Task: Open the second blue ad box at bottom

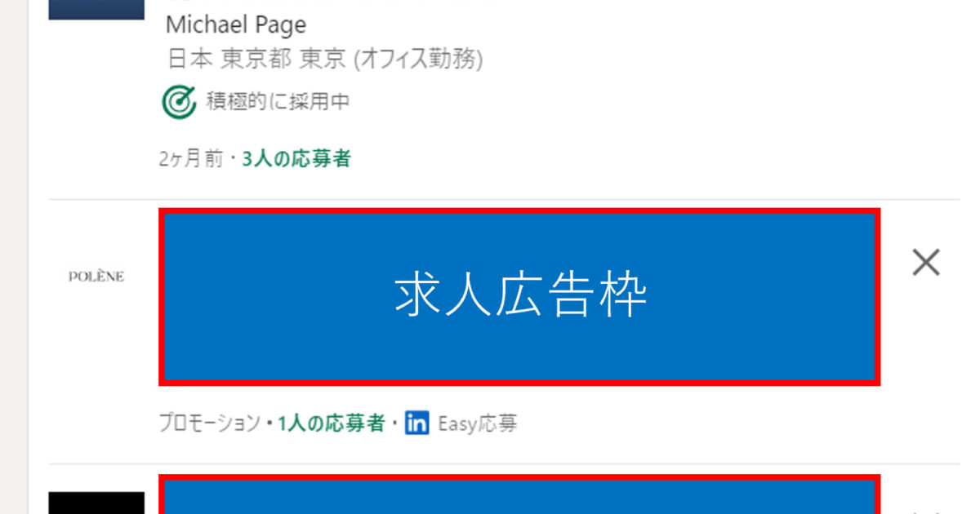Action: (x=519, y=494)
